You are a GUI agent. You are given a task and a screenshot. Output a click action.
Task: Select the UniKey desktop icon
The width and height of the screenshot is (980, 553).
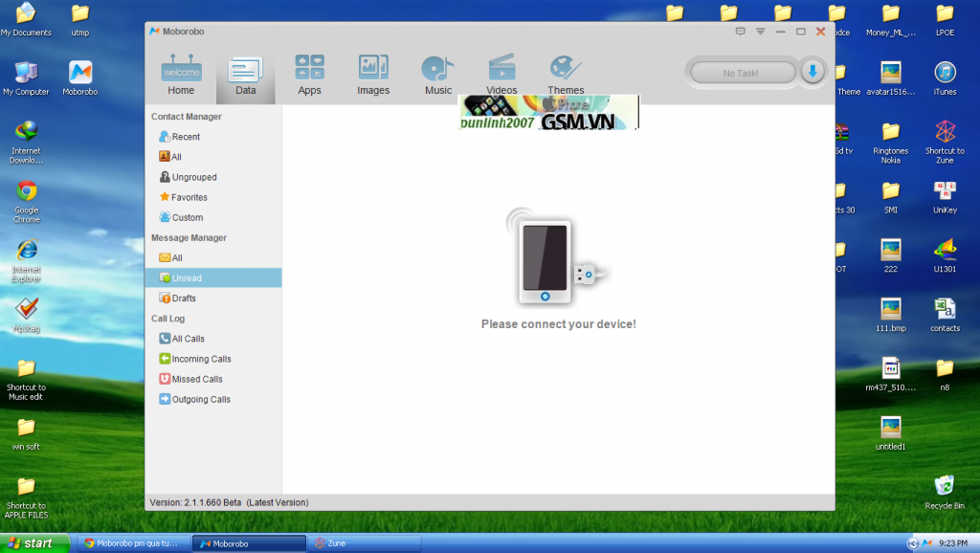945,197
